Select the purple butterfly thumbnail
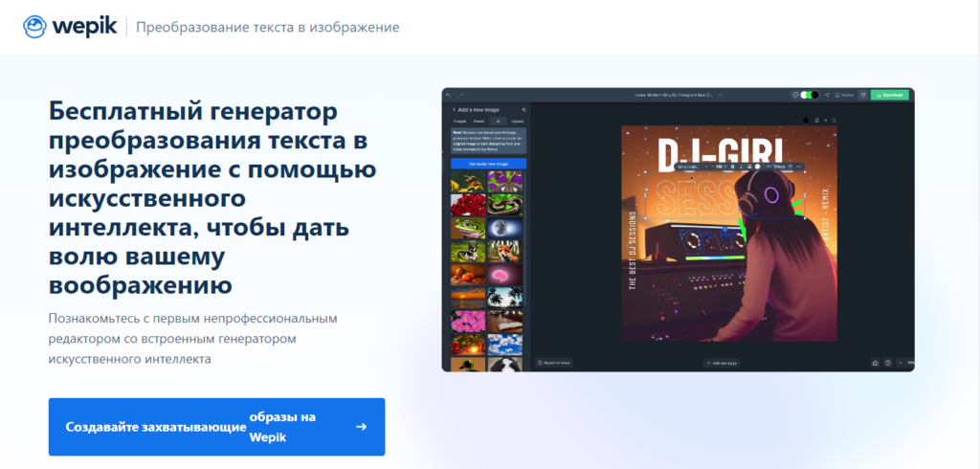The width and height of the screenshot is (980, 469). click(505, 182)
